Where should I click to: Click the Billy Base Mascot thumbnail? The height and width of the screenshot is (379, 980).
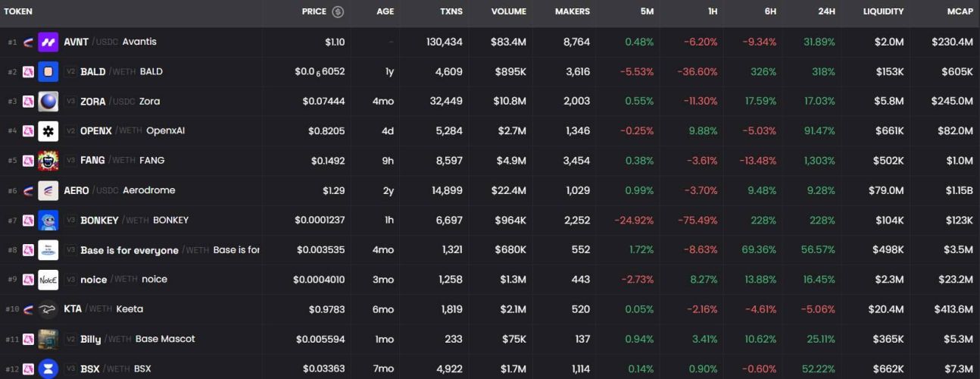[48, 339]
